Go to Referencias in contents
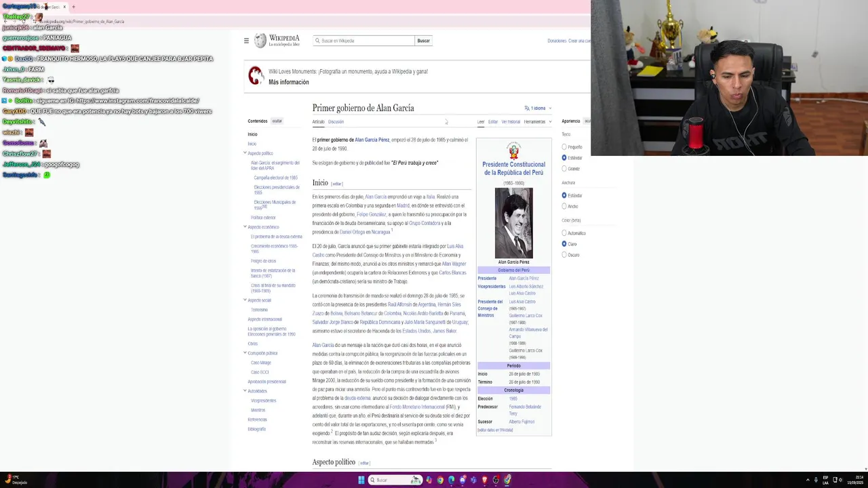The width and height of the screenshot is (868, 488). pos(257,420)
